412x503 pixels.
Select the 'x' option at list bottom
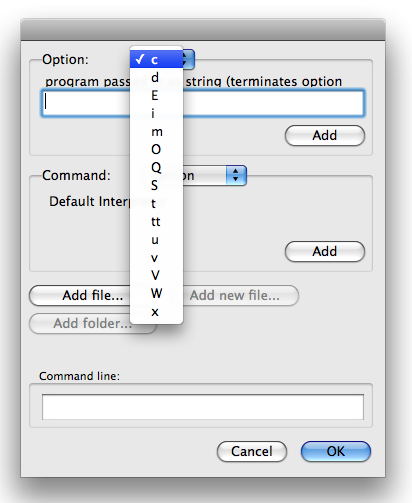coord(156,312)
